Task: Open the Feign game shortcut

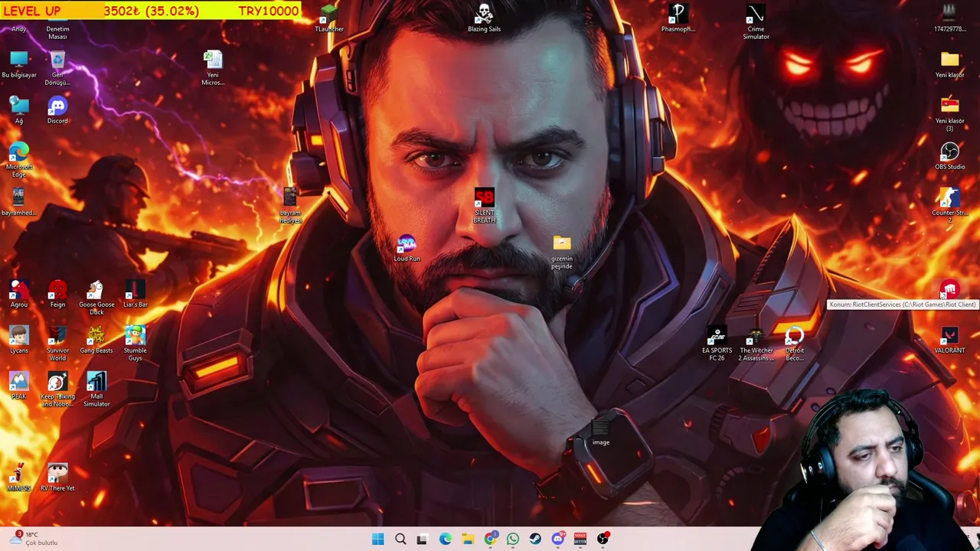Action: tap(57, 295)
